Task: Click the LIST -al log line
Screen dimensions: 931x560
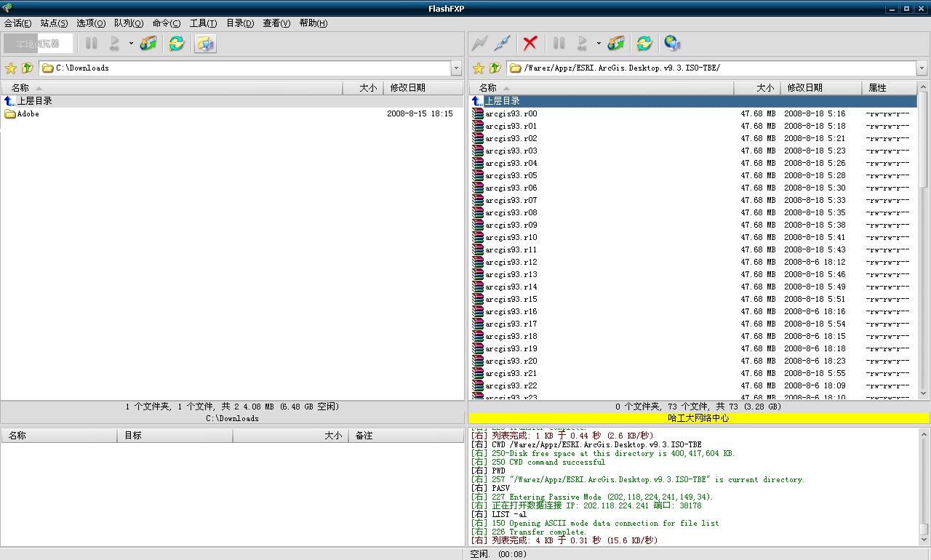Action: (500, 515)
